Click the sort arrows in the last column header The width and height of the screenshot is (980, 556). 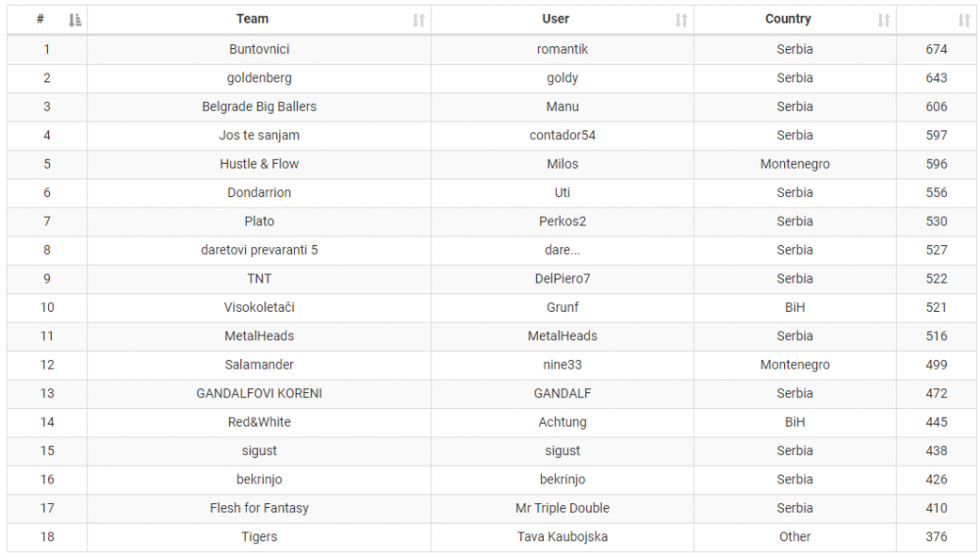coord(964,20)
